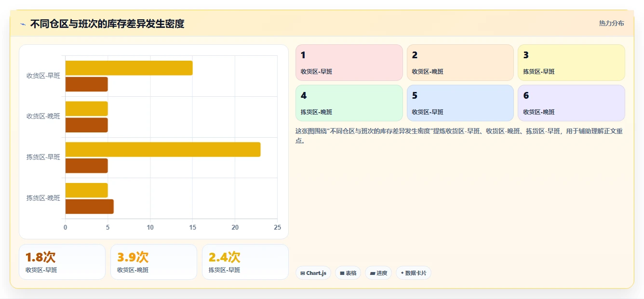The height and width of the screenshot is (299, 644).
Task: Open the green card numbered 4
Action: pos(349,103)
